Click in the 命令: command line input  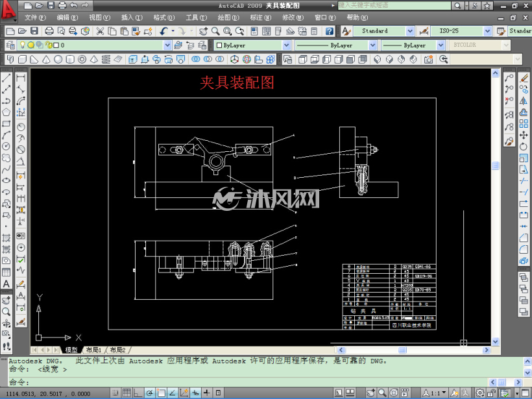coord(248,382)
